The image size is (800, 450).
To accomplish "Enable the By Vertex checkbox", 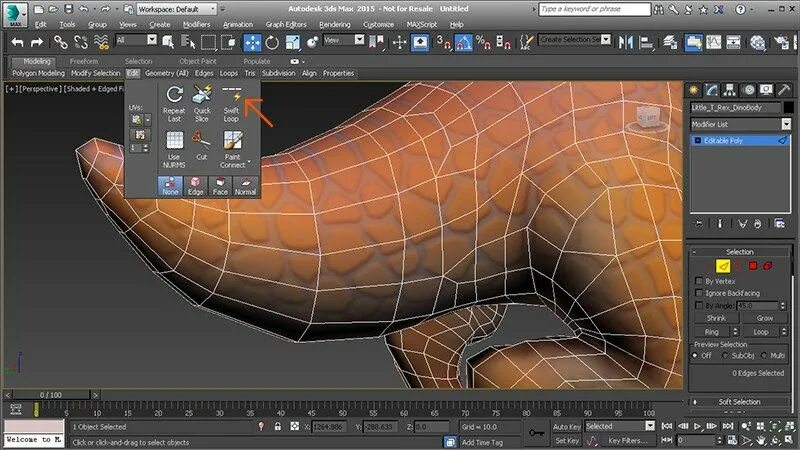I will tap(699, 281).
